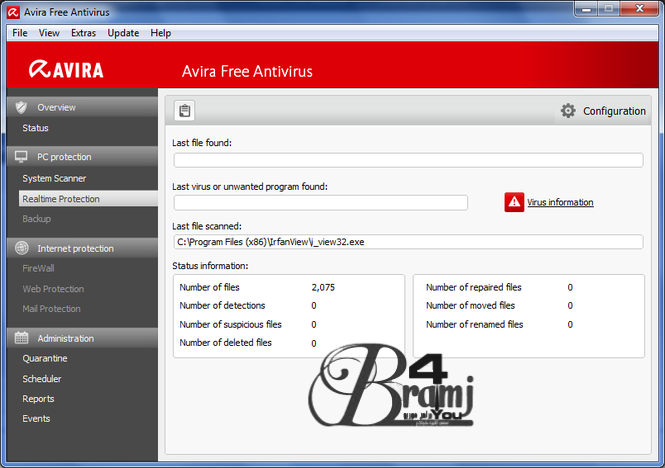
Task: Click the Internet protection globe icon
Action: click(x=22, y=248)
